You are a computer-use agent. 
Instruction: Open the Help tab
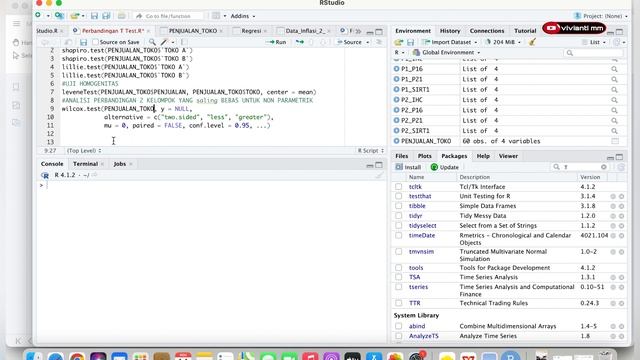tap(483, 156)
